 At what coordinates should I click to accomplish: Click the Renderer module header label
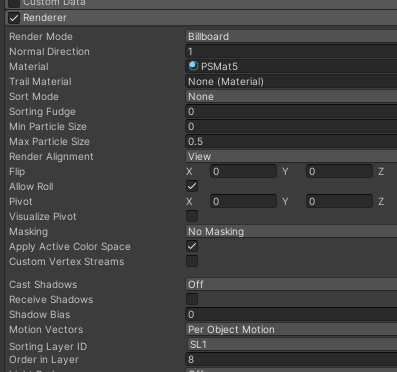(45, 18)
